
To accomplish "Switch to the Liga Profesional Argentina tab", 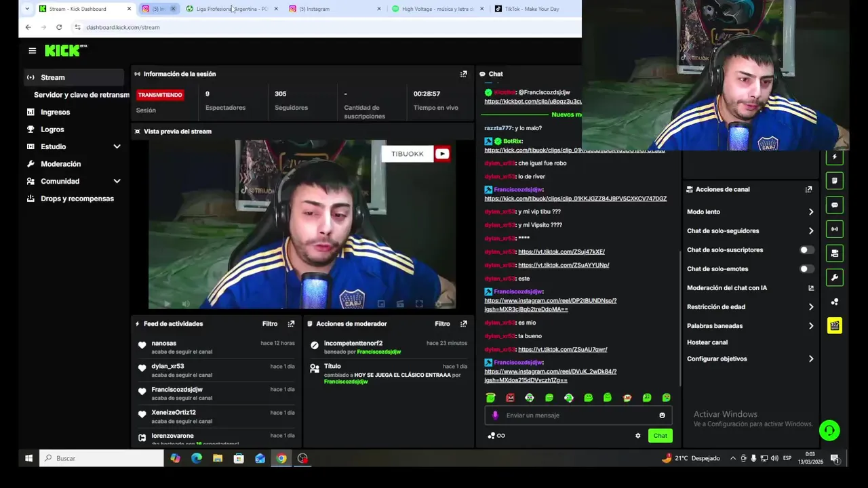I will [x=231, y=9].
